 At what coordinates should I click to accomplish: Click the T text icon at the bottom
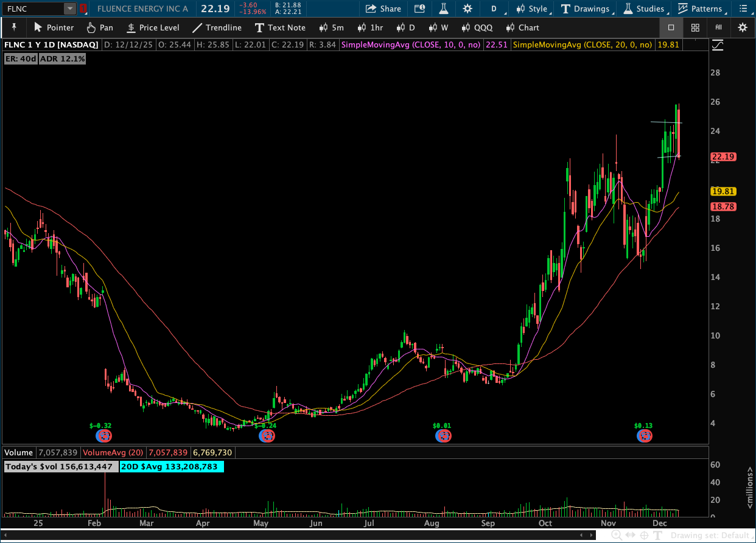(x=657, y=535)
